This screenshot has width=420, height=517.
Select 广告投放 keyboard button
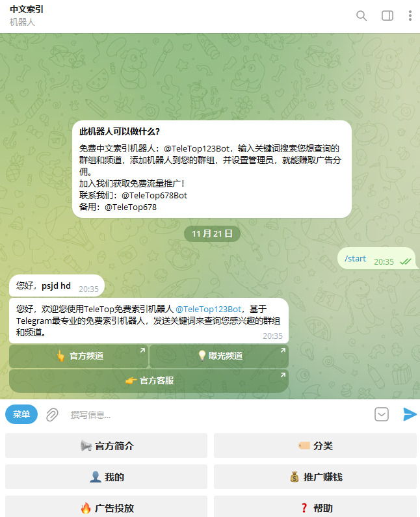tap(106, 507)
